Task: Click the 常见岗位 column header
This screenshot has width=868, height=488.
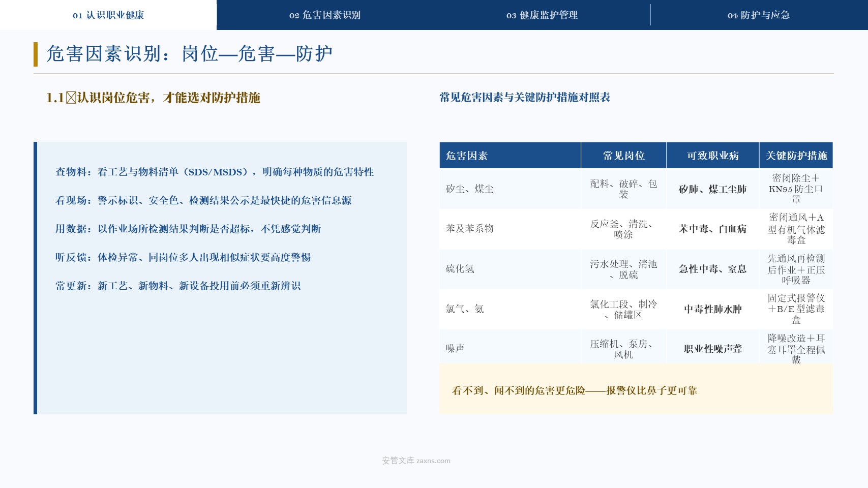Action: (623, 156)
